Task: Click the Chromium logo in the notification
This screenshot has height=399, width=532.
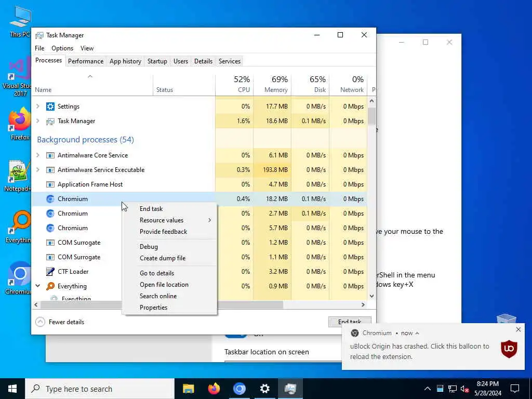Action: pyautogui.click(x=354, y=333)
